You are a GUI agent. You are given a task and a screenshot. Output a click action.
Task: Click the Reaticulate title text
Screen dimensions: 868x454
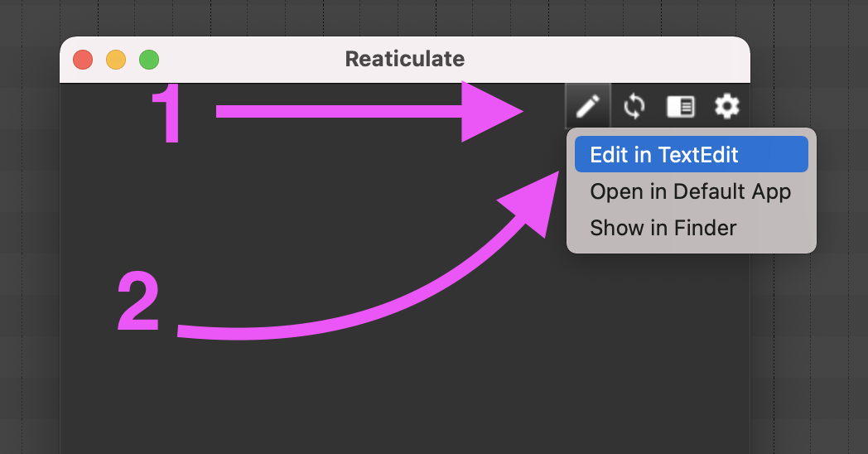pos(404,60)
